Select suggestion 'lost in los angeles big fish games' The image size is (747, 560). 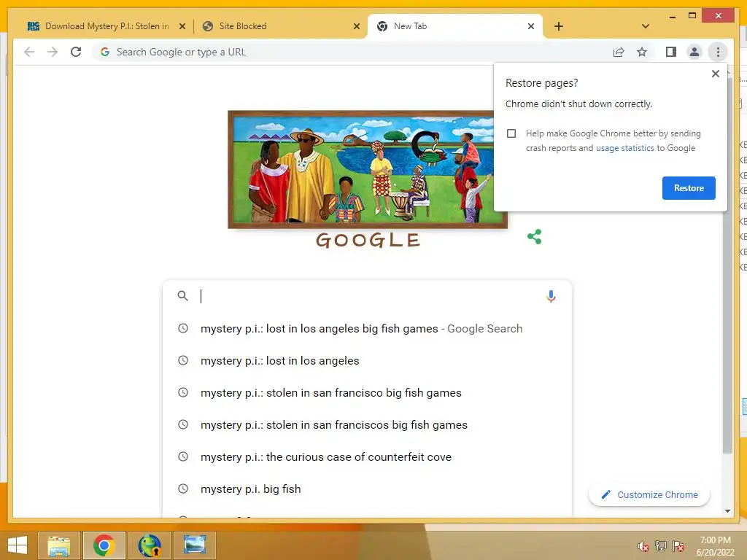[x=367, y=329]
